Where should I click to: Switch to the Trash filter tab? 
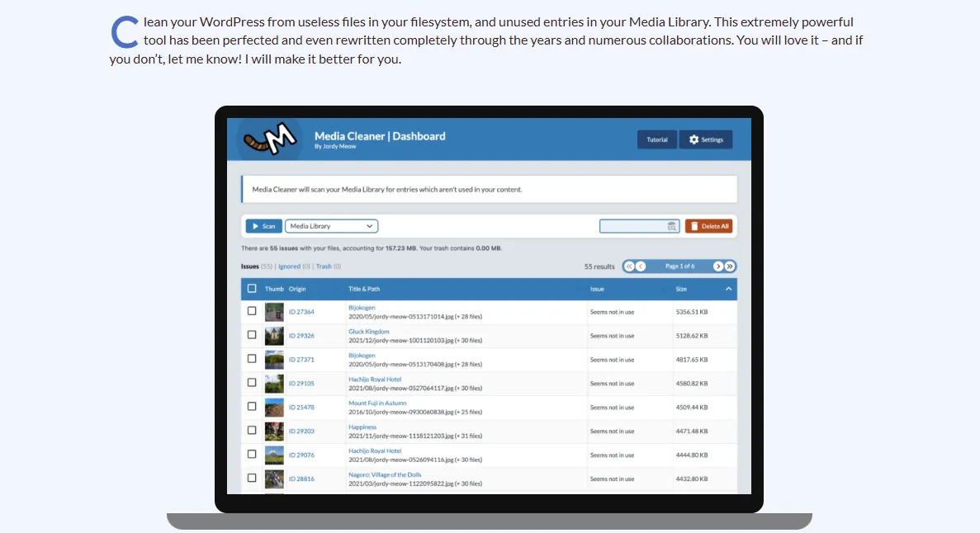(323, 266)
